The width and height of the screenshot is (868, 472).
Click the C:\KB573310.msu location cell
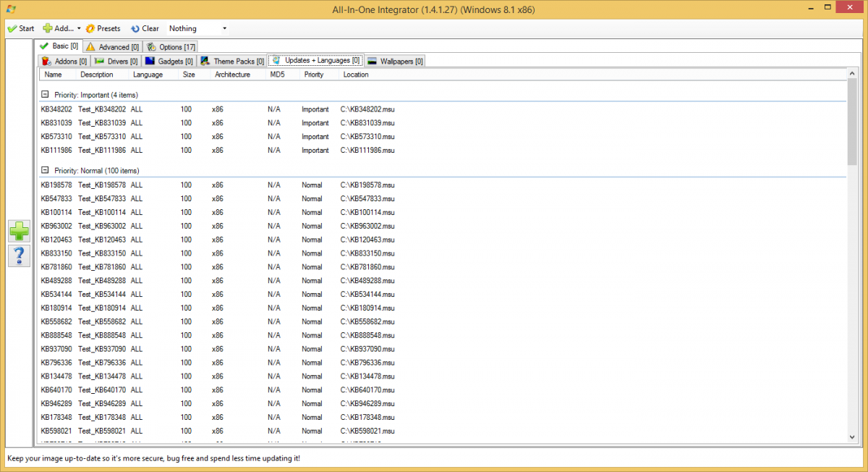[x=367, y=136]
